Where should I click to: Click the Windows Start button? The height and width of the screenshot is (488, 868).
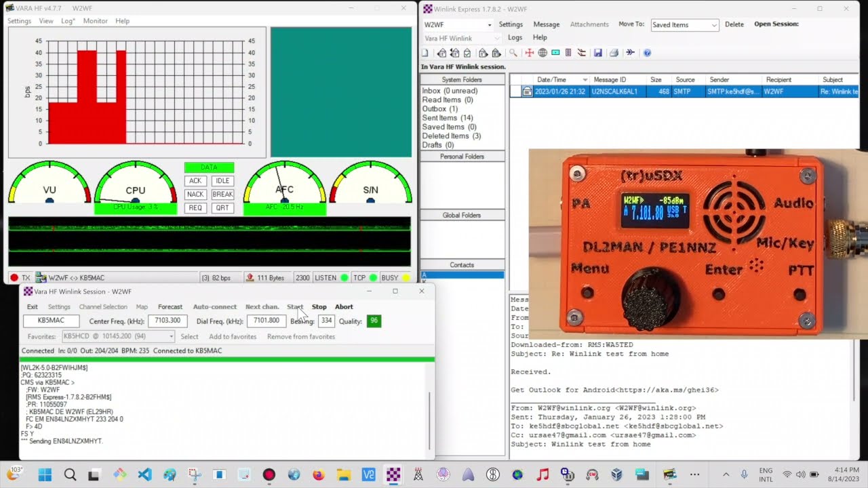(x=45, y=474)
